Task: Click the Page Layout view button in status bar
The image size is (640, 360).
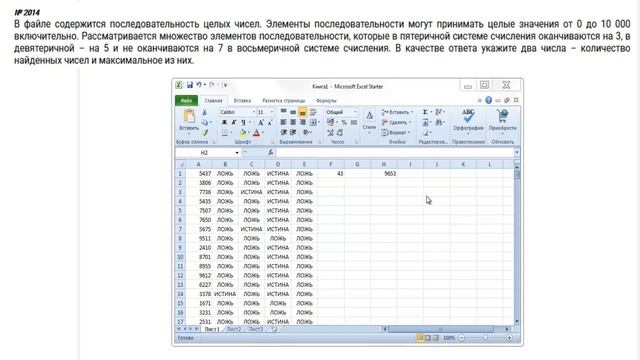Action: (428, 338)
